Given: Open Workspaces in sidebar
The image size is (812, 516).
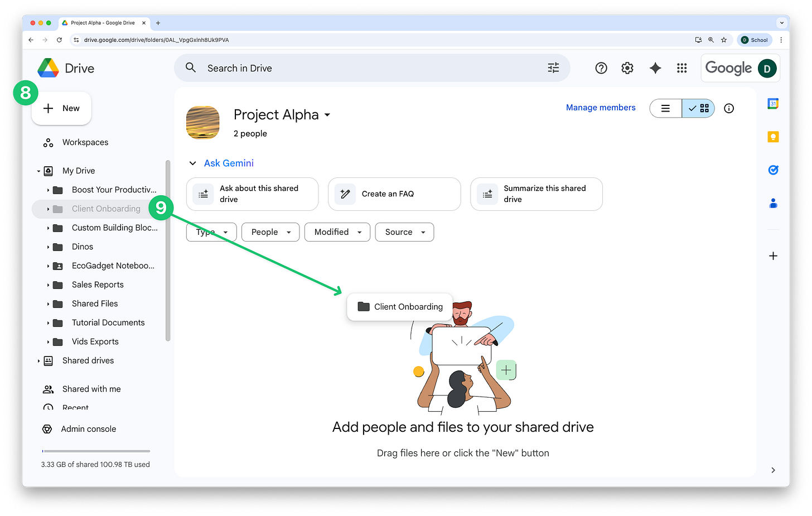Looking at the screenshot, I should tap(85, 142).
